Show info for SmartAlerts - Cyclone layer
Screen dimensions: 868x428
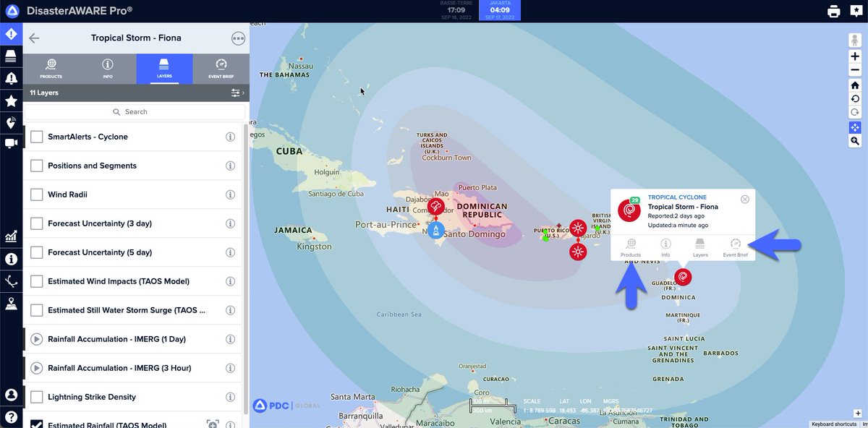pyautogui.click(x=231, y=137)
